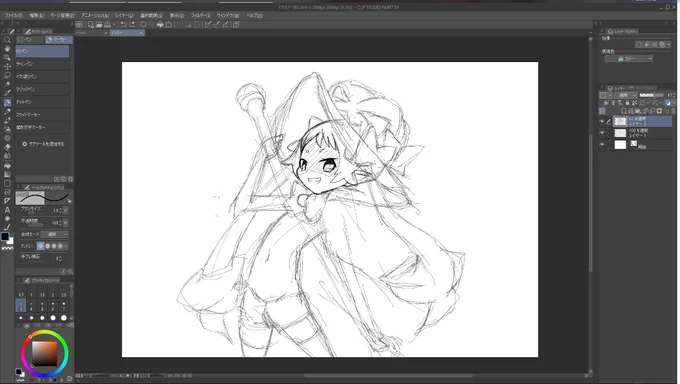Hide the 100% layer (レイヤー 1)

(602, 133)
